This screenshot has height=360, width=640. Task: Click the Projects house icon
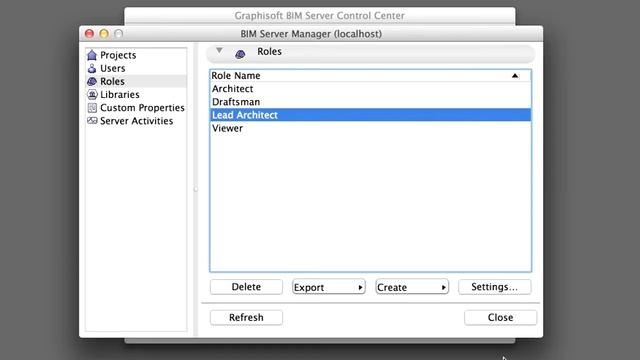click(x=92, y=55)
